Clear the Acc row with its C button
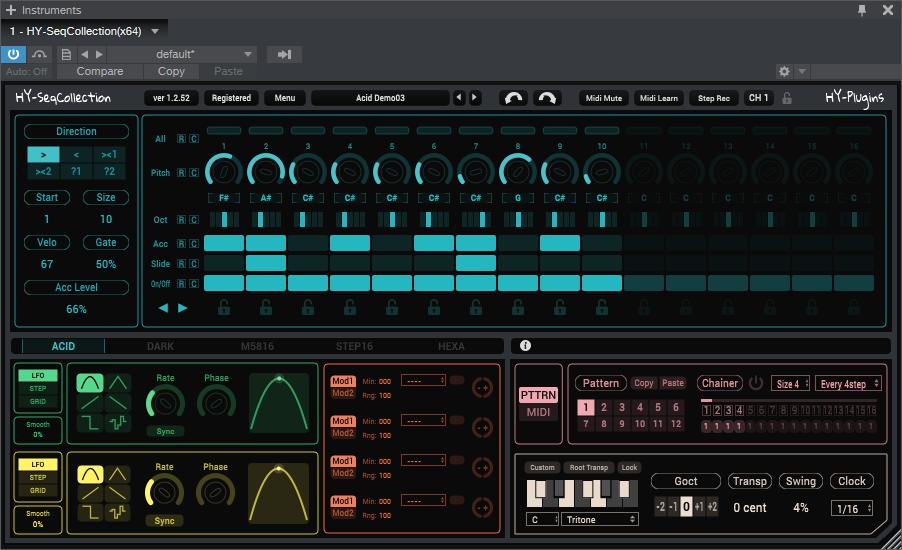Screen dimensions: 902x550 pyautogui.click(x=194, y=243)
